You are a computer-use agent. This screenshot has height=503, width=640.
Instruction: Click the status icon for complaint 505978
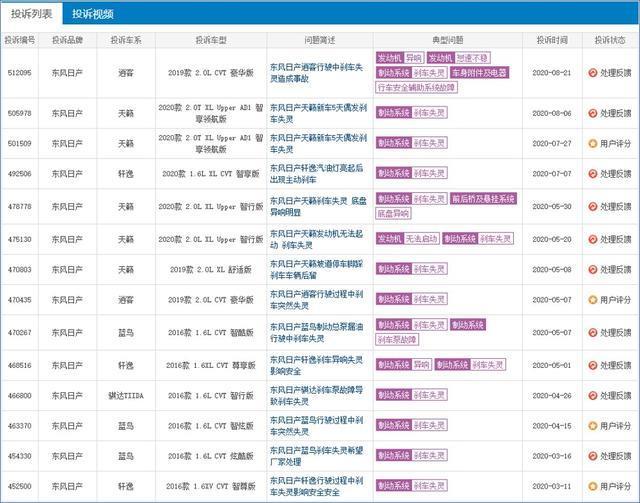(x=593, y=113)
